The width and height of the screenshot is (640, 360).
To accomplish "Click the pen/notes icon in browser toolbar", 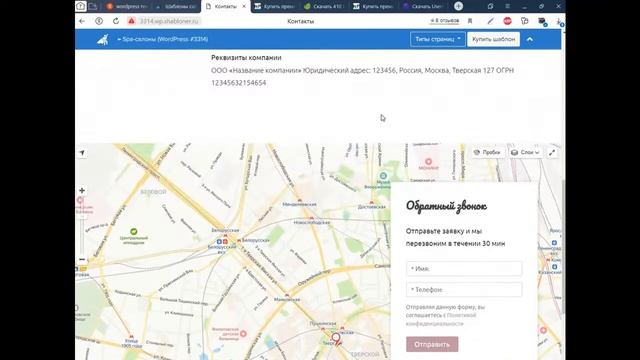I will pos(490,21).
